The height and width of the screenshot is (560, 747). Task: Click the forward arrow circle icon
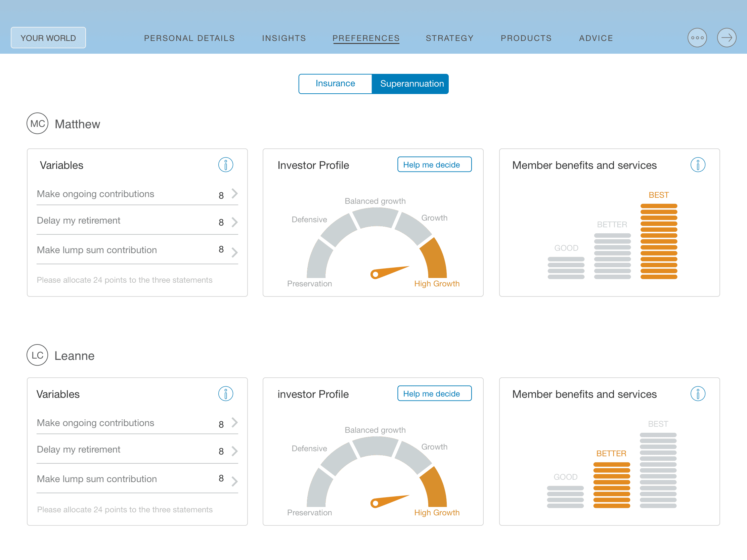727,38
